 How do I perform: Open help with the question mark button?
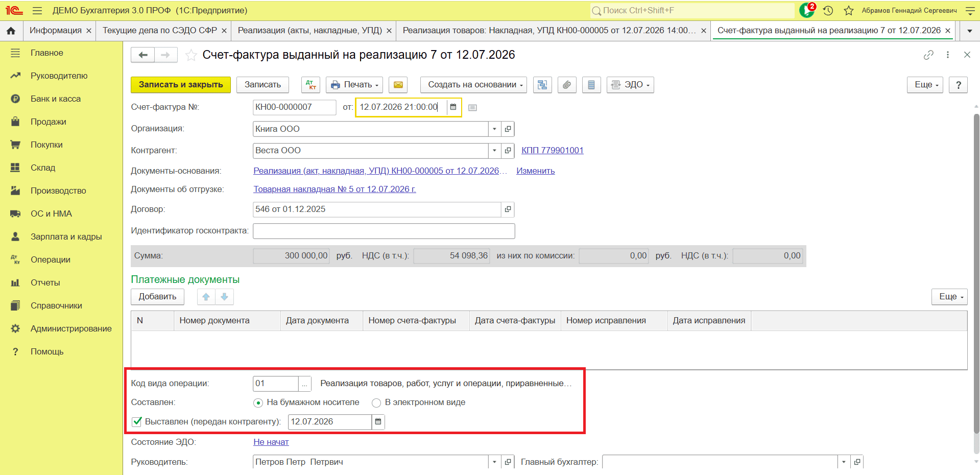(958, 85)
